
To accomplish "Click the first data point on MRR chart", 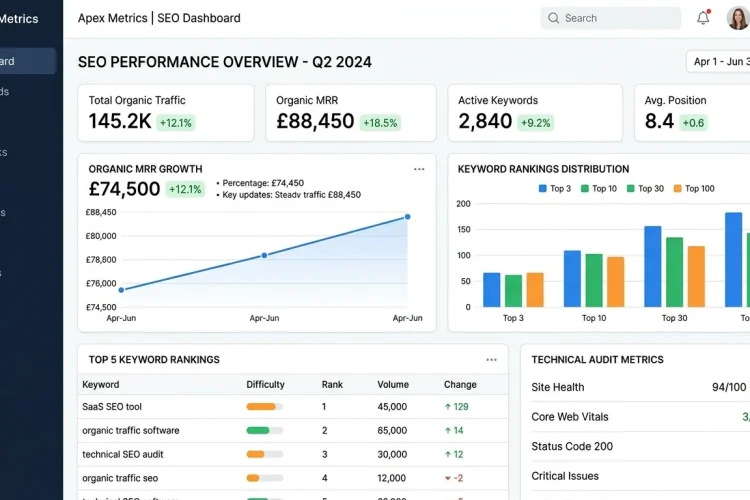I will tap(121, 290).
